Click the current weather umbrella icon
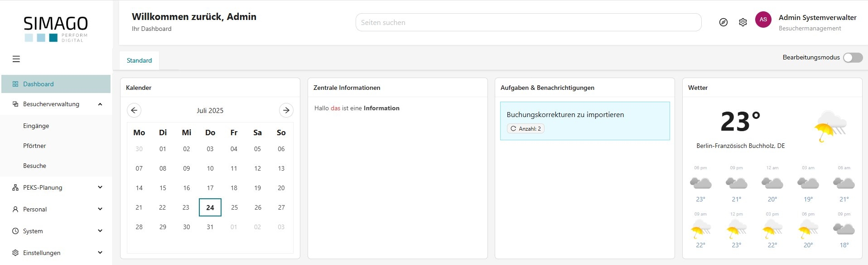 click(x=829, y=127)
